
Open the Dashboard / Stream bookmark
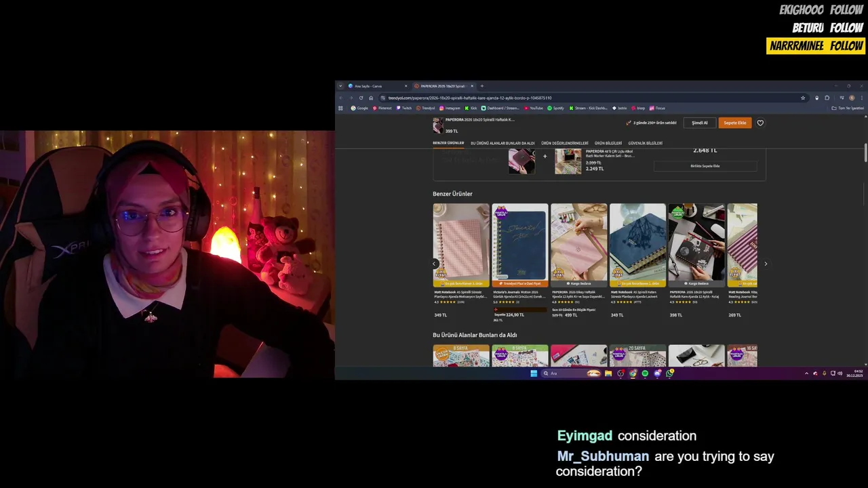pyautogui.click(x=500, y=108)
